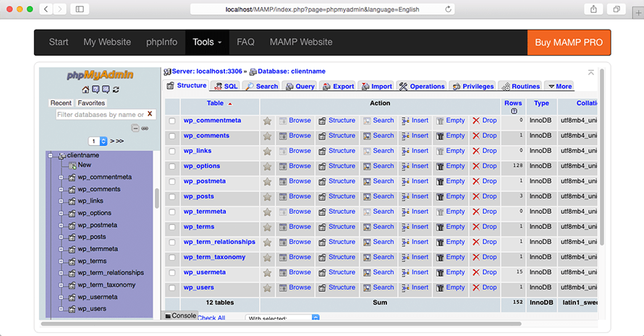Tick the wp_postmeta row checkbox
The height and width of the screenshot is (336, 644).
point(172,182)
